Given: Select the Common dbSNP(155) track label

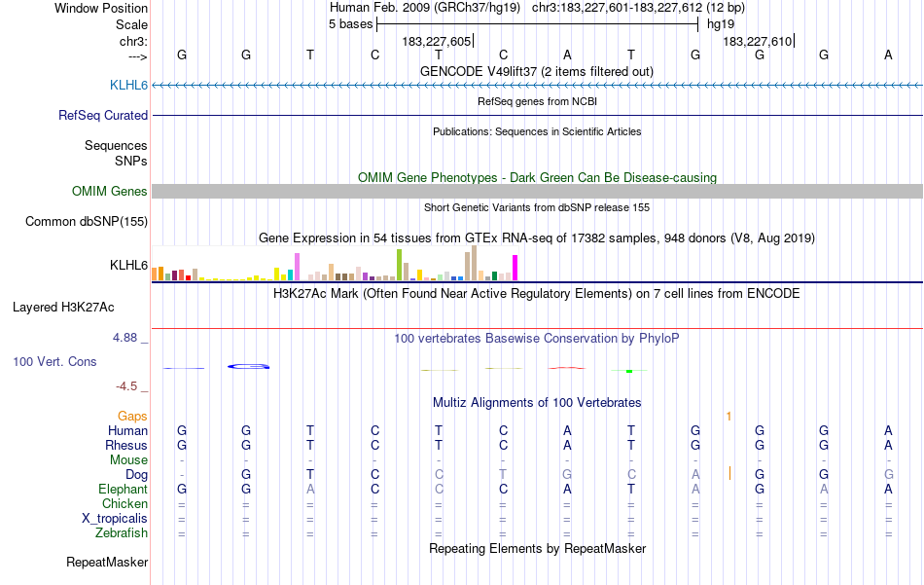Looking at the screenshot, I should (87, 221).
